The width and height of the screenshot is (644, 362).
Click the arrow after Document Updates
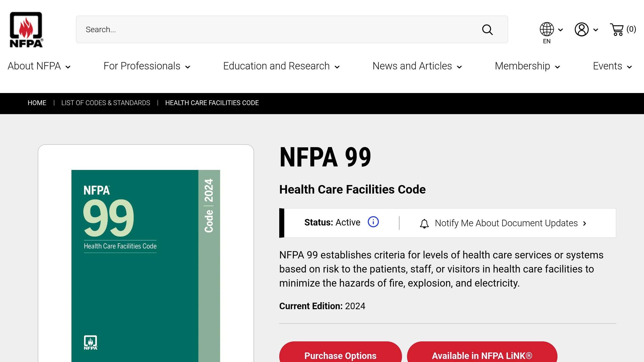[x=585, y=223]
